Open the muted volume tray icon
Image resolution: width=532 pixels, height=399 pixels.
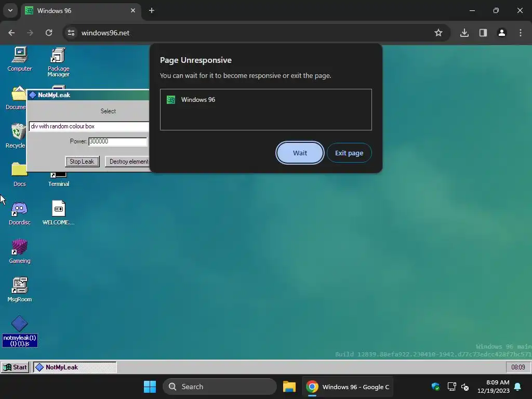465,387
